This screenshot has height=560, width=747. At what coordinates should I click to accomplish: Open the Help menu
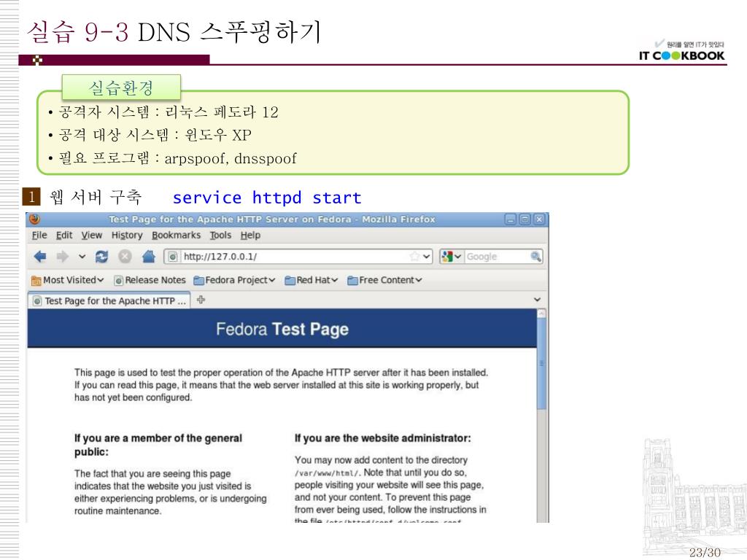250,236
